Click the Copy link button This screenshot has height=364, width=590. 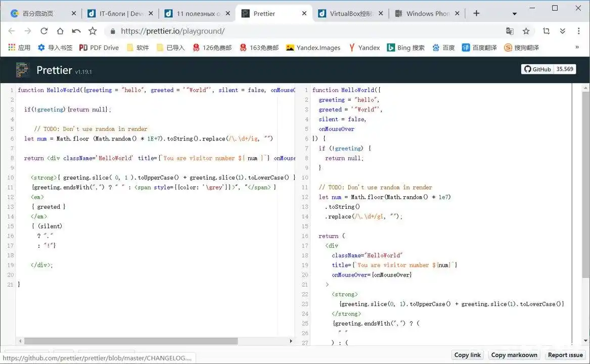coord(467,354)
